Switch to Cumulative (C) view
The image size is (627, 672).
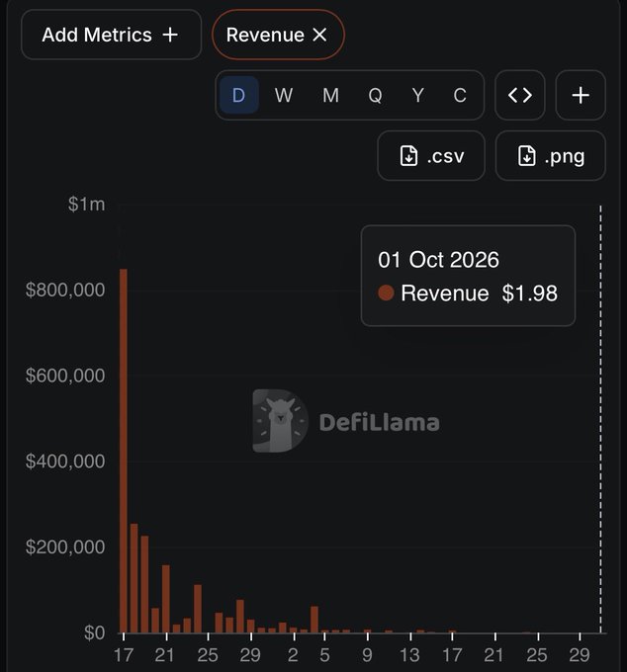point(460,95)
